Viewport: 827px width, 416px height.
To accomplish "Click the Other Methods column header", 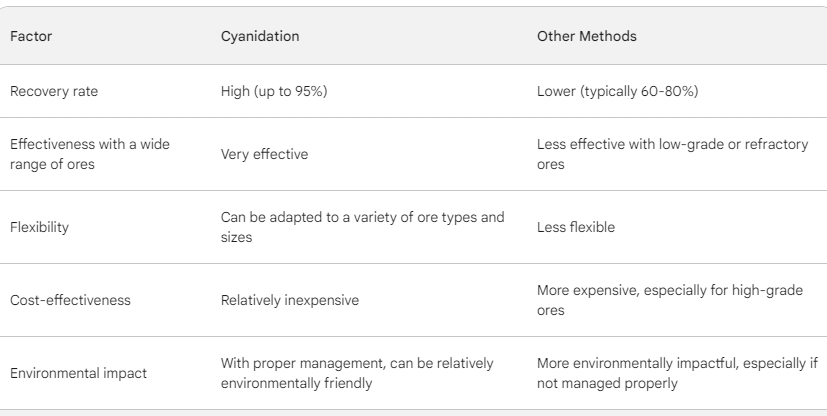I will [586, 36].
